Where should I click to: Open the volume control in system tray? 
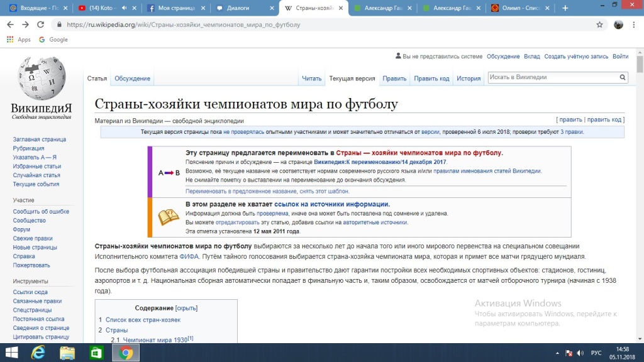point(580,353)
